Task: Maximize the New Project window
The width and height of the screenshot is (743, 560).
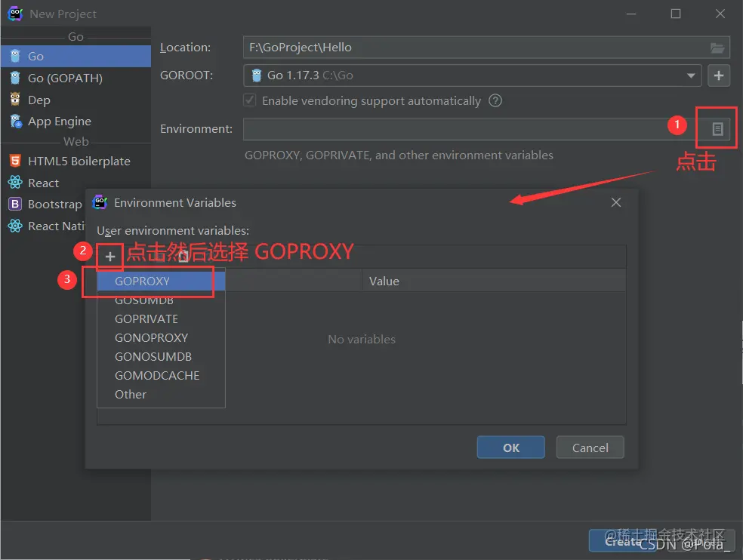Action: pyautogui.click(x=676, y=14)
